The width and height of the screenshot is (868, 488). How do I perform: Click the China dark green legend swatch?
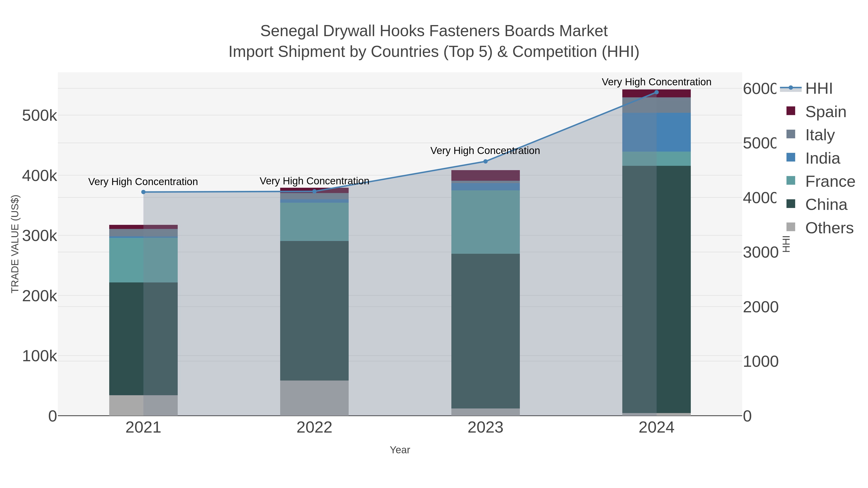click(791, 204)
